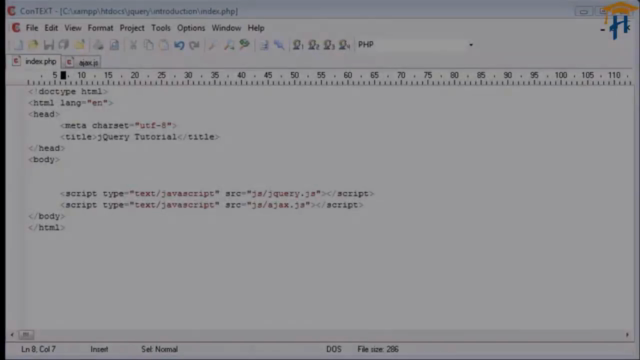
Task: Click the closing /body tag line
Action: click(x=47, y=216)
